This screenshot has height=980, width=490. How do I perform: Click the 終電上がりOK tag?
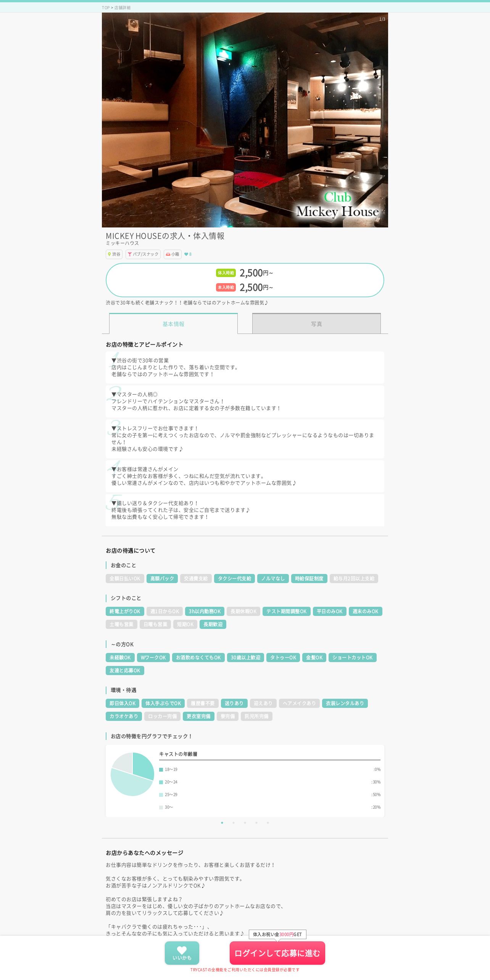coord(125,611)
